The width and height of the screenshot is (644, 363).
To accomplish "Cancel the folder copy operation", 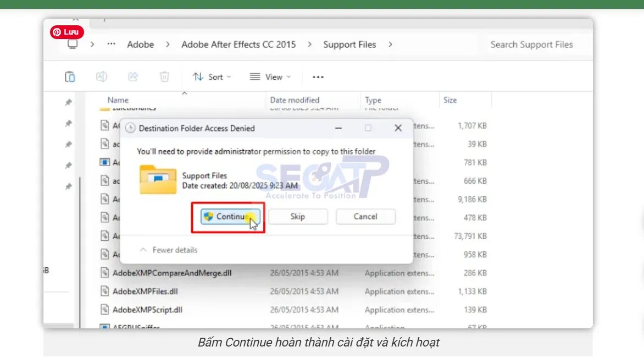I will (x=365, y=216).
